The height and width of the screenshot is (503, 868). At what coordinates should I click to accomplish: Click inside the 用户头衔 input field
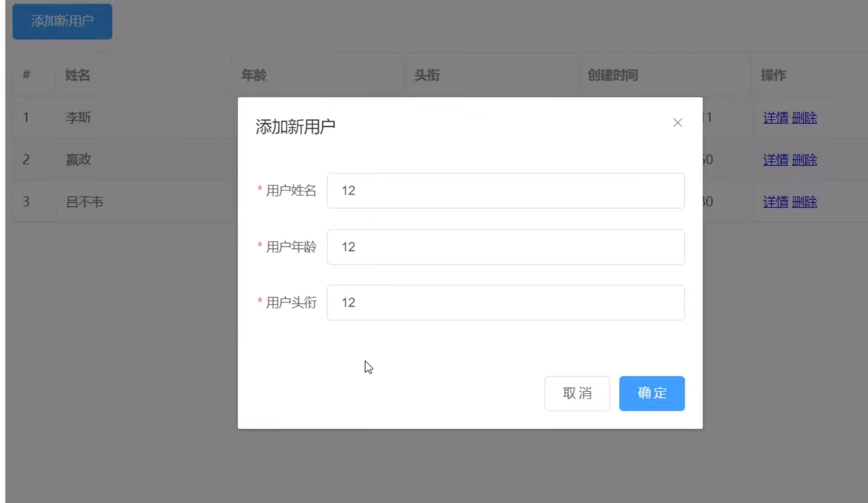point(505,302)
